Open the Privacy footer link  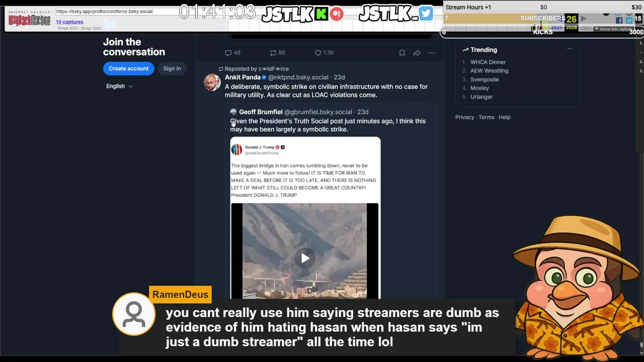click(464, 117)
